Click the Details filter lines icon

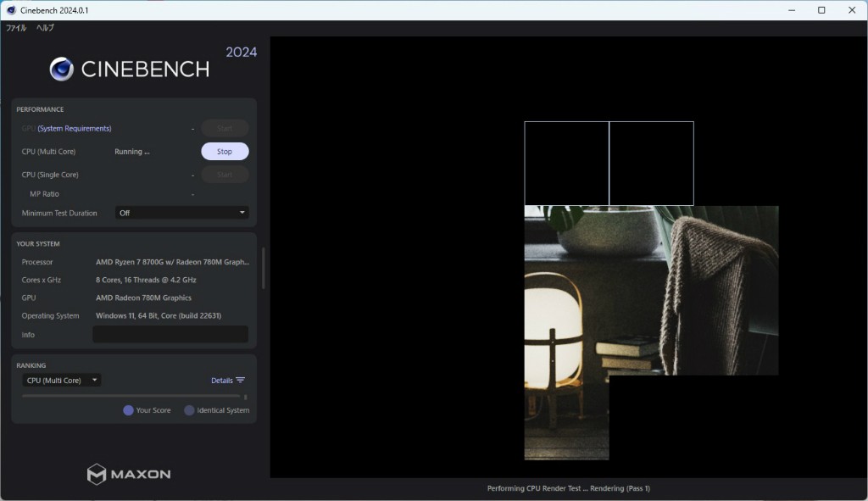click(241, 381)
